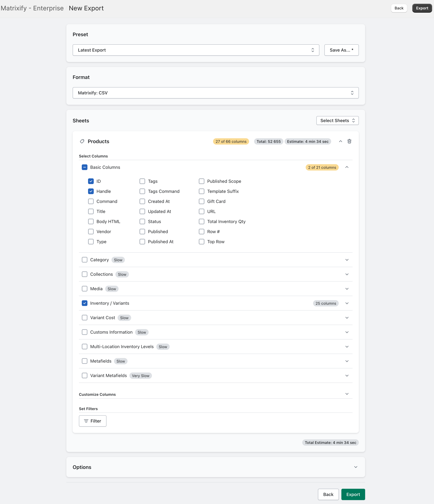This screenshot has width=434, height=504.
Task: Open the Select Sheets dropdown
Action: [337, 120]
